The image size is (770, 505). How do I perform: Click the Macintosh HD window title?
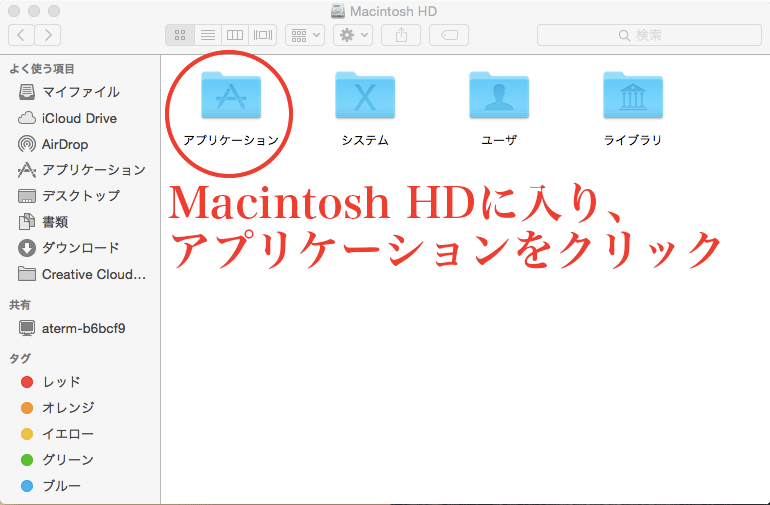393,11
